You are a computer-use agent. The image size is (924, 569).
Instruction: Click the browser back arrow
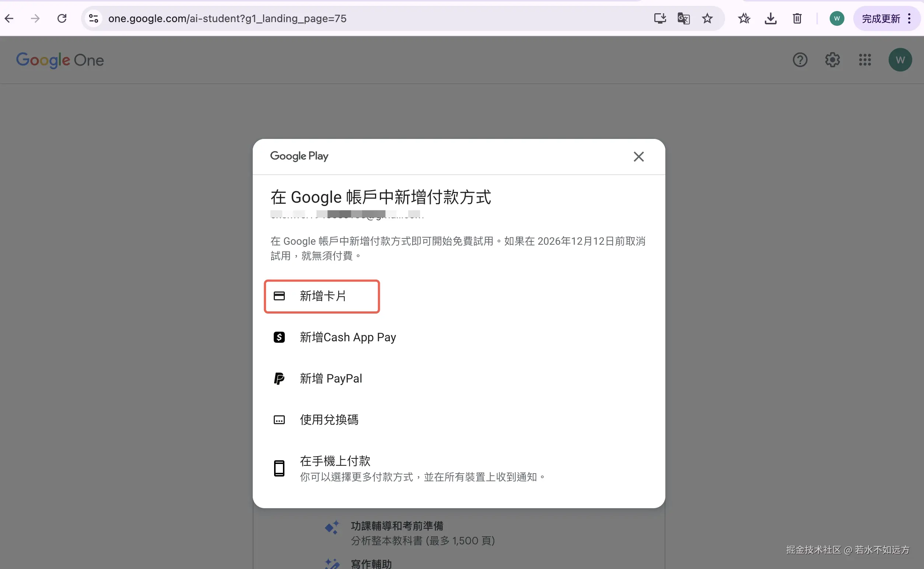10,18
